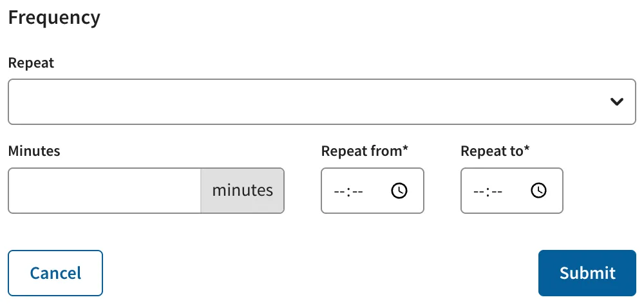Click the colon separator in Repeat from
Image resolution: width=644 pixels, height=304 pixels.
pyautogui.click(x=348, y=191)
